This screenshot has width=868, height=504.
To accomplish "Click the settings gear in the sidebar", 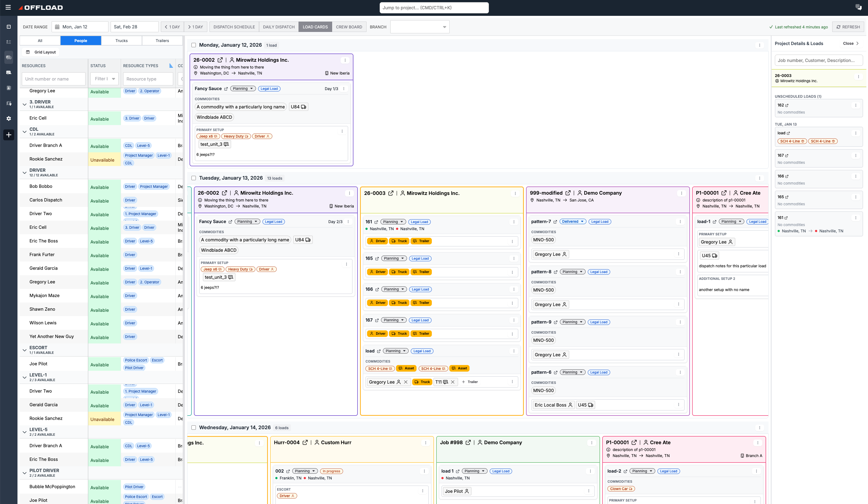I will (x=9, y=118).
